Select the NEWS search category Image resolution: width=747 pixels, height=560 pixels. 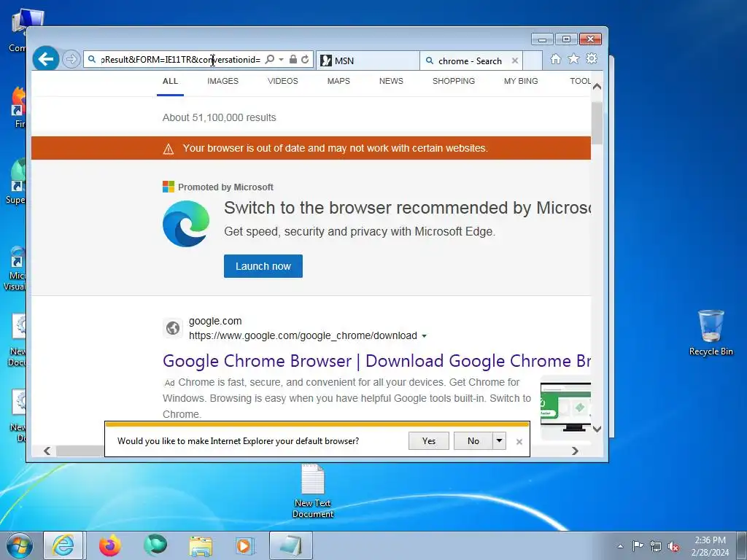tap(391, 81)
